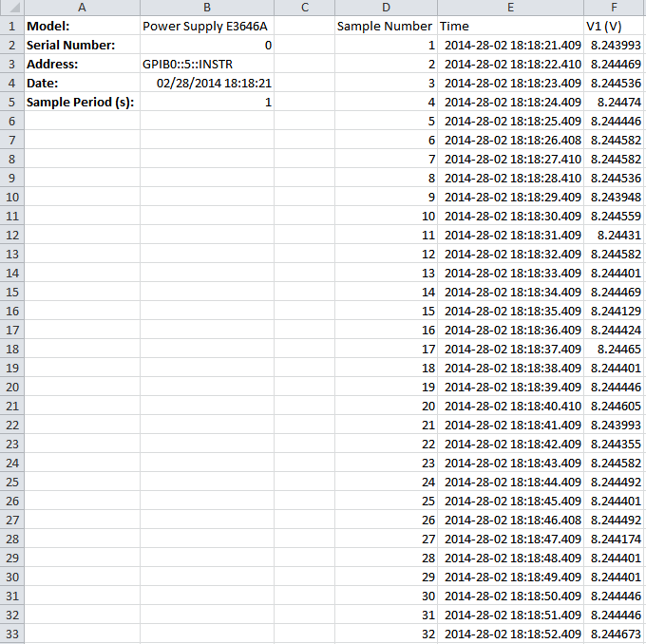The height and width of the screenshot is (644, 646).
Task: Click the sample number 20 cell
Action: (386, 406)
